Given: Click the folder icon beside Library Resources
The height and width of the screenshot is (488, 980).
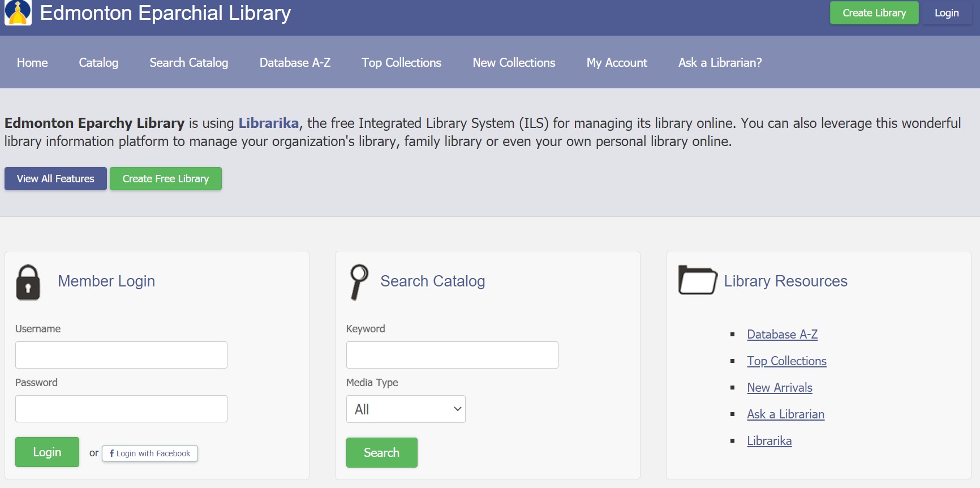Looking at the screenshot, I should click(697, 280).
